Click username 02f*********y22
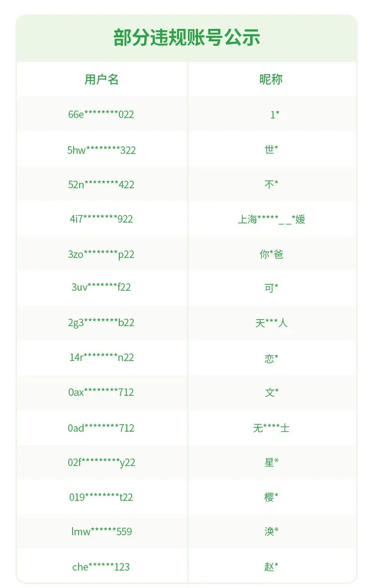 101,463
